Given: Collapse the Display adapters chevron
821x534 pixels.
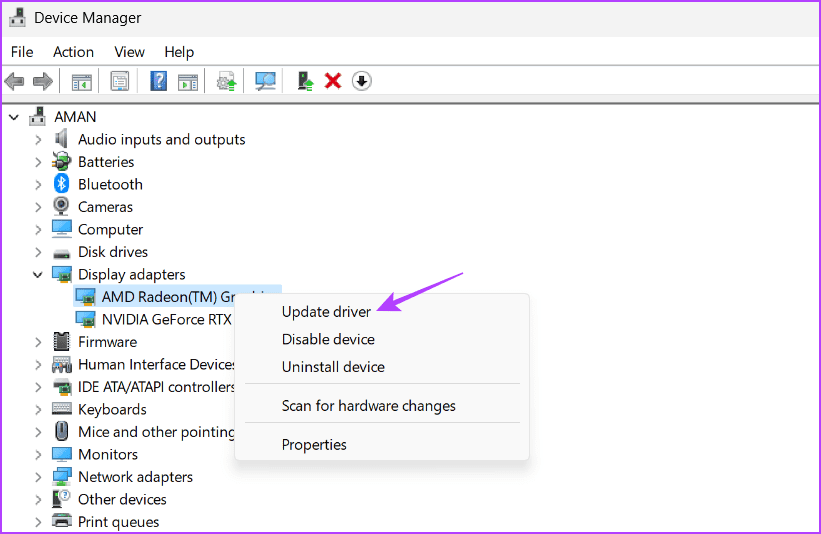Looking at the screenshot, I should click(x=38, y=274).
